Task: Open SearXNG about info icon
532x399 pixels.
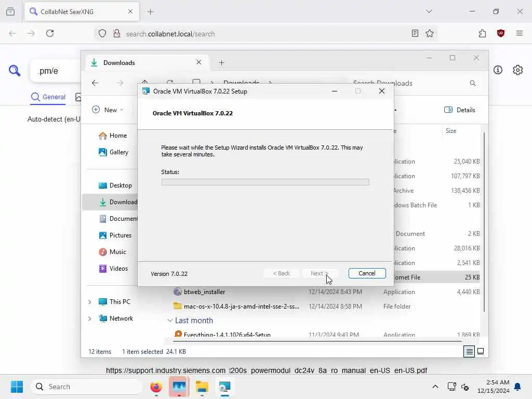Action: pyautogui.click(x=498, y=70)
